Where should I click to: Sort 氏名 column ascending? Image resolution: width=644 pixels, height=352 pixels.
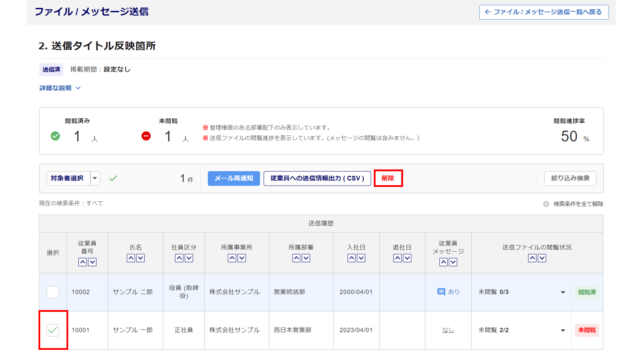tap(131, 258)
